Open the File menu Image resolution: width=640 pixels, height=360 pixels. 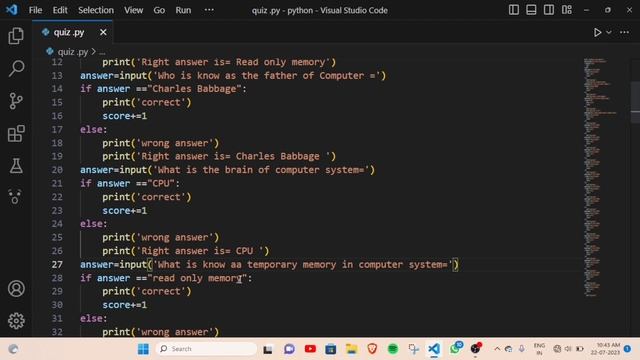click(x=36, y=10)
